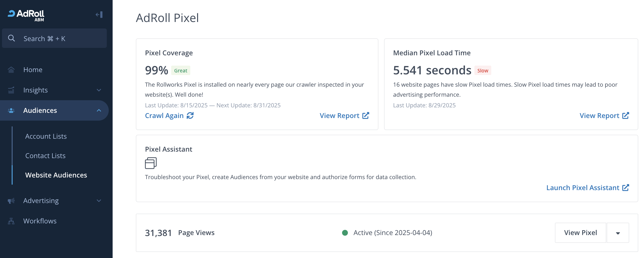Screen dimensions: 644x258
Task: Click the Insights chart icon
Action: click(11, 90)
